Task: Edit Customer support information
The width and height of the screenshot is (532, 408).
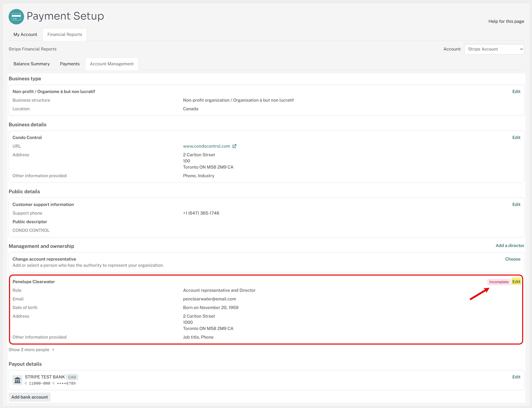Action: 516,205
